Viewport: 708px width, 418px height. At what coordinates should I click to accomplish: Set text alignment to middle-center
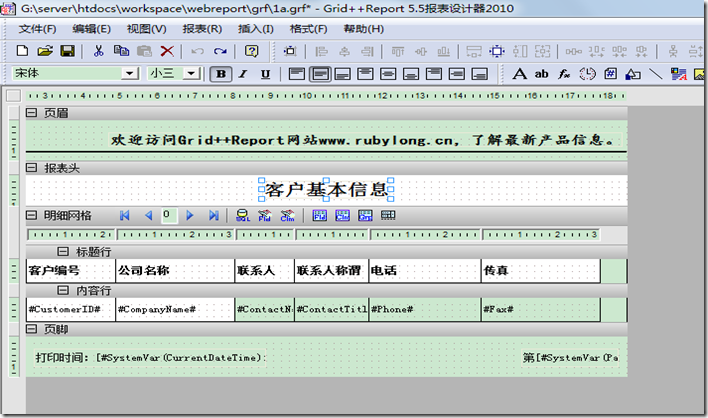click(x=388, y=74)
